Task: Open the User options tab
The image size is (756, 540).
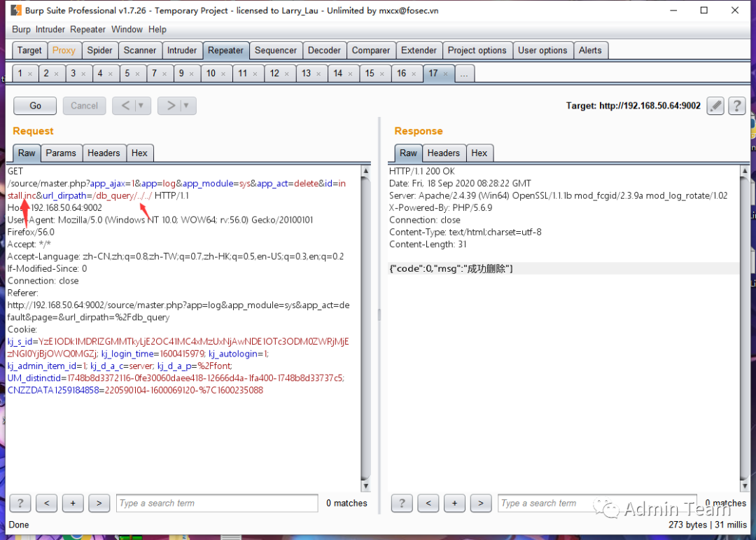Action: point(542,50)
